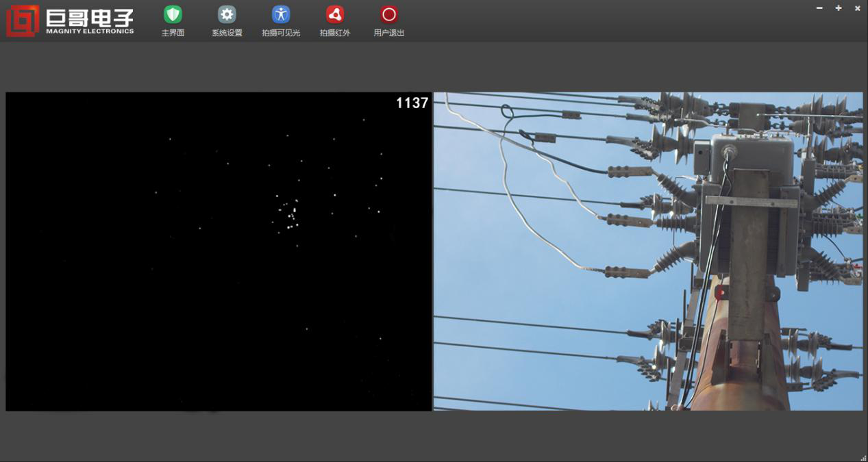
Task: Click the visible-light power pole photo
Action: 648,252
